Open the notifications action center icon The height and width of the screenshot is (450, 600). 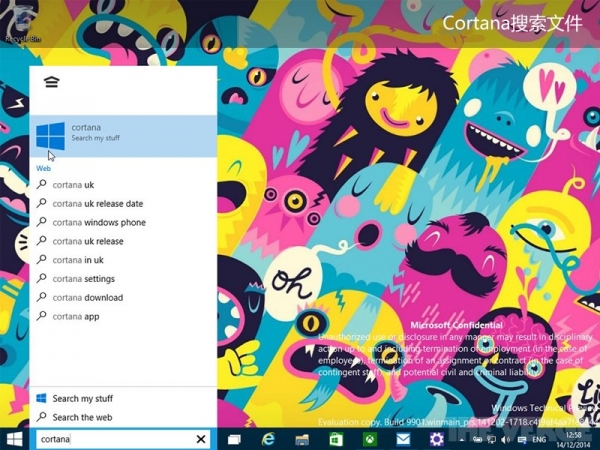click(521, 440)
